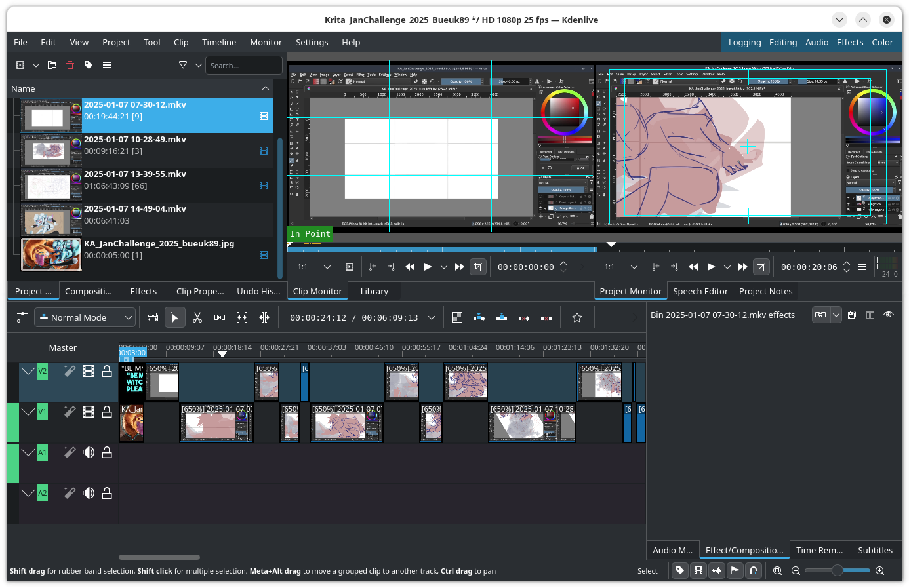909x588 pixels.
Task: Open the Timeline menu
Action: pos(219,42)
